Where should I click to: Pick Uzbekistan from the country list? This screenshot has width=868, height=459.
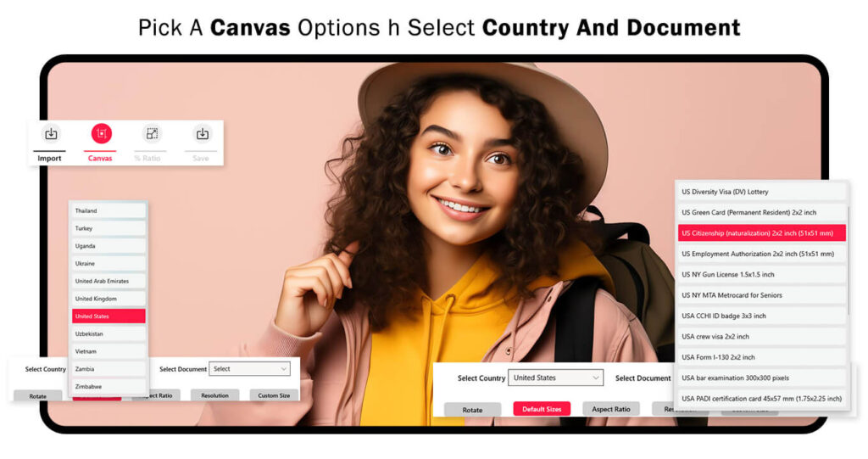108,333
